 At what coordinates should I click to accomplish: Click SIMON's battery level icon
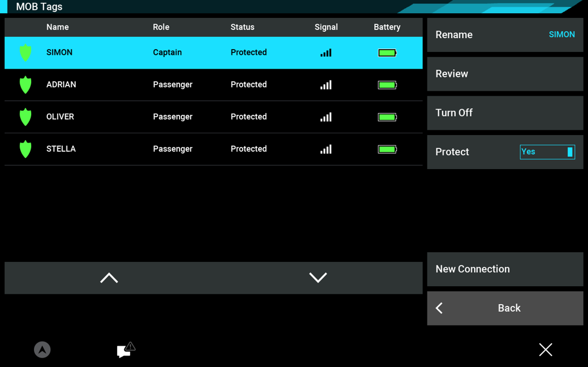[387, 53]
